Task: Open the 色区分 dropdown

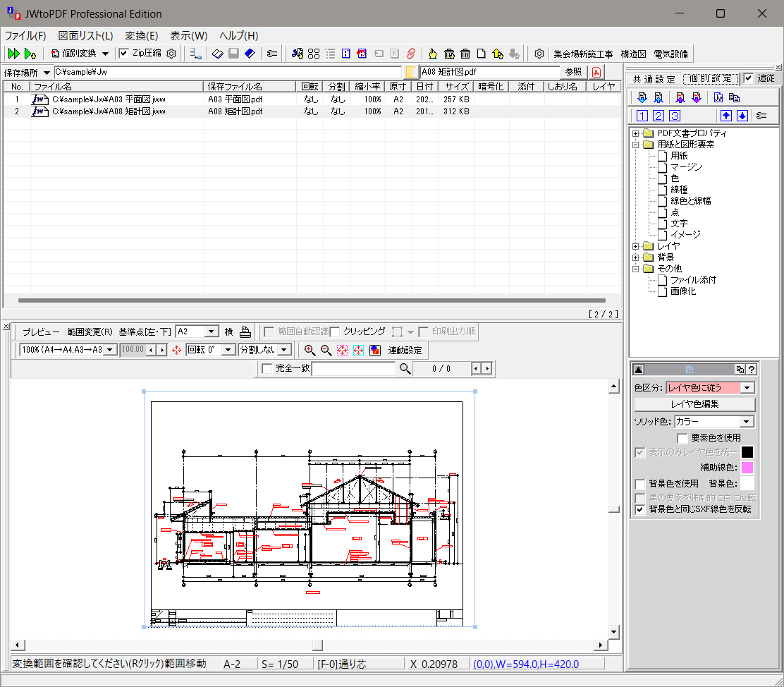Action: [747, 387]
